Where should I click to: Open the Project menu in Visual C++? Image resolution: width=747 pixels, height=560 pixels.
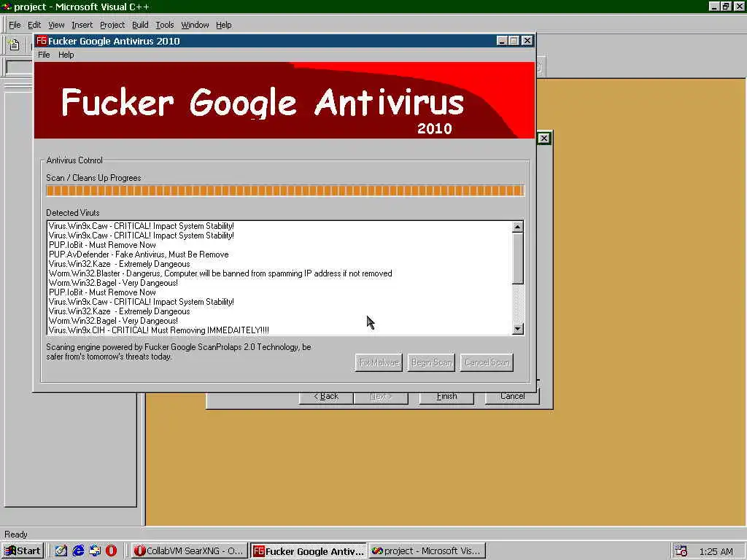[x=112, y=25]
